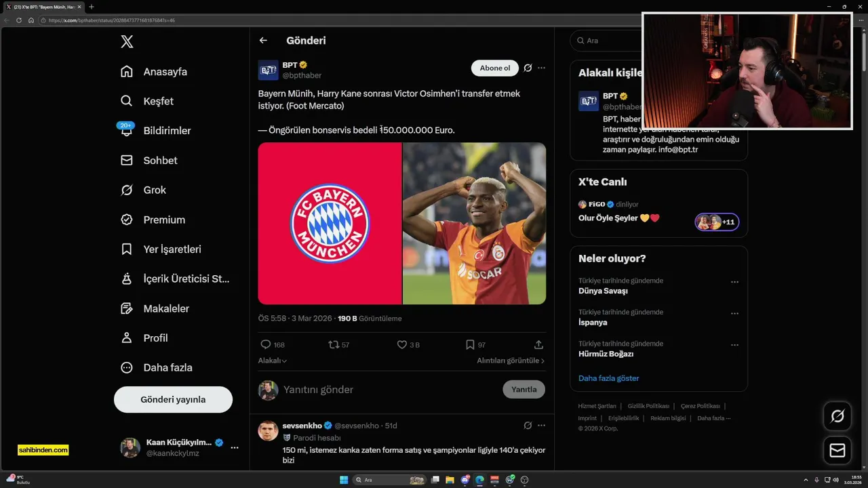Click the browser home button

31,20
